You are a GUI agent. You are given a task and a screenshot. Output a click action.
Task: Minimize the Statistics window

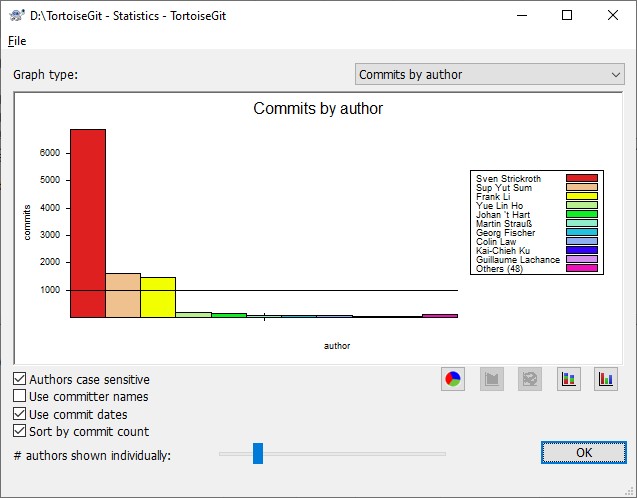522,15
